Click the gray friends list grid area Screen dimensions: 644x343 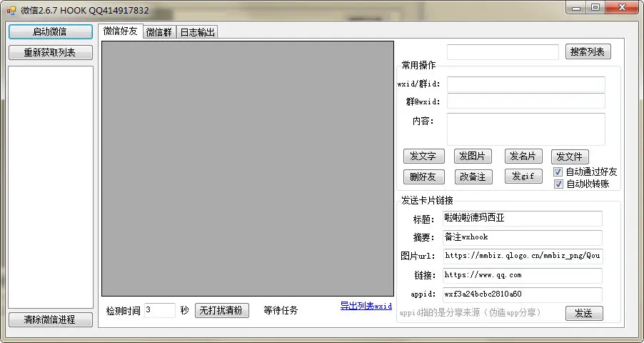[x=248, y=169]
